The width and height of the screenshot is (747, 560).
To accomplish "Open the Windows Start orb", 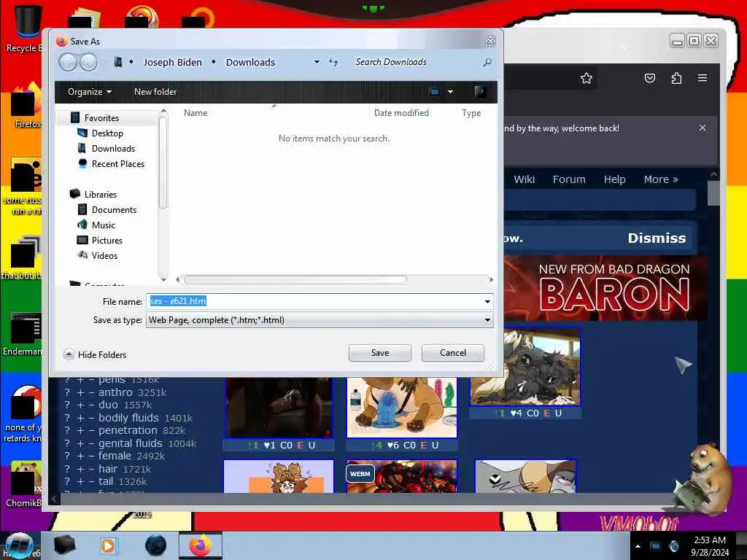I will coord(19,545).
